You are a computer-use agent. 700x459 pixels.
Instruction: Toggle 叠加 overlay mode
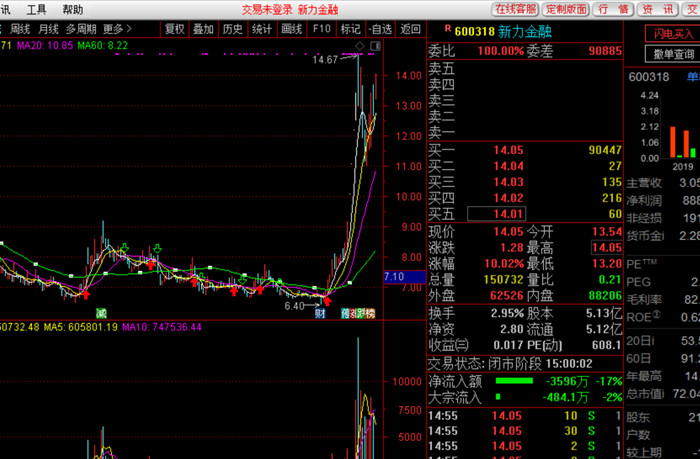[x=203, y=29]
